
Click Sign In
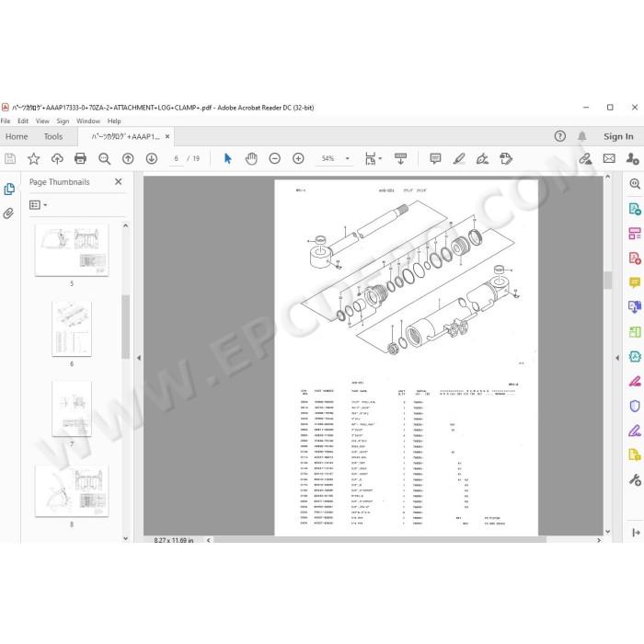pyautogui.click(x=618, y=136)
